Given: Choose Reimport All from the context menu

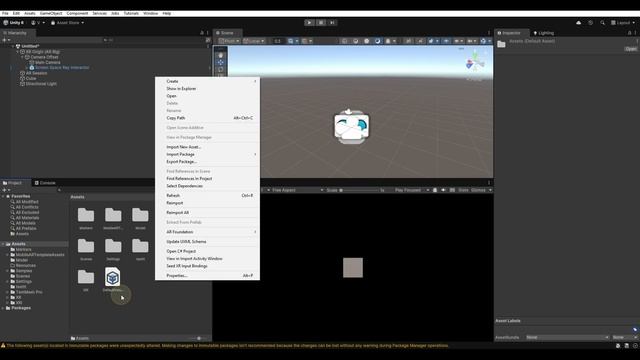Looking at the screenshot, I should click(x=207, y=213).
